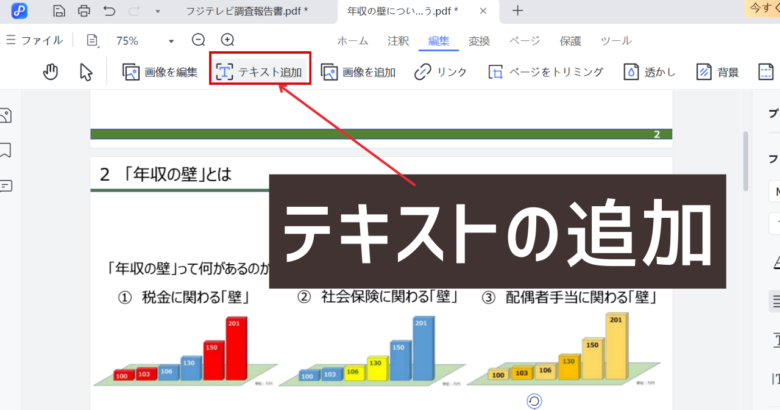This screenshot has width=780, height=410.
Task: Click the save file icon
Action: (x=59, y=11)
